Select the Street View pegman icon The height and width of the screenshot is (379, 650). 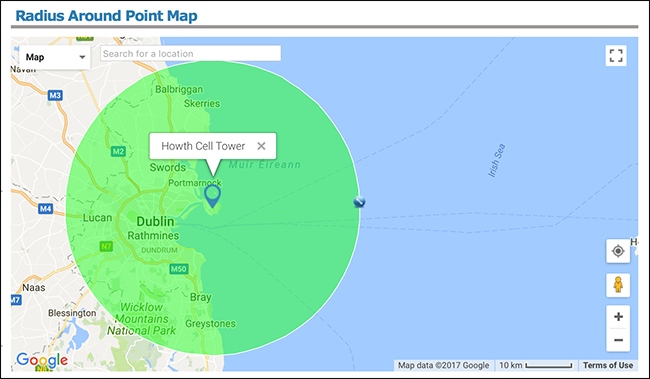click(618, 285)
